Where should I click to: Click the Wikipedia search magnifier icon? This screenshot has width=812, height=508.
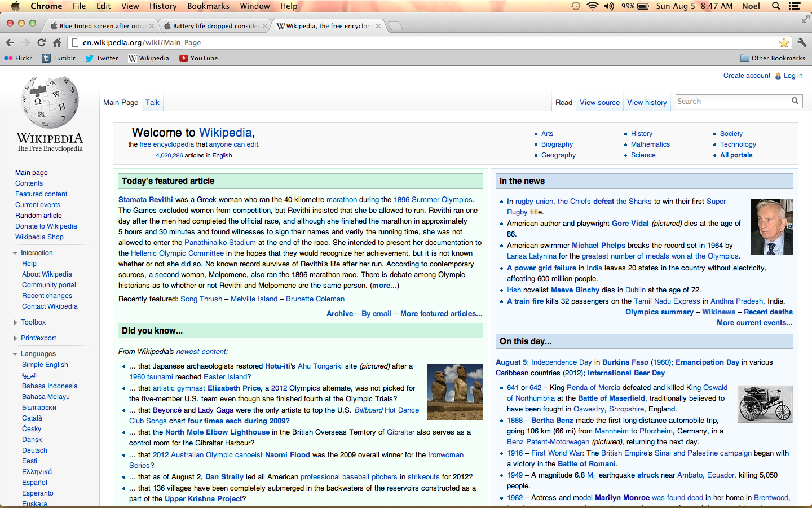tap(795, 101)
